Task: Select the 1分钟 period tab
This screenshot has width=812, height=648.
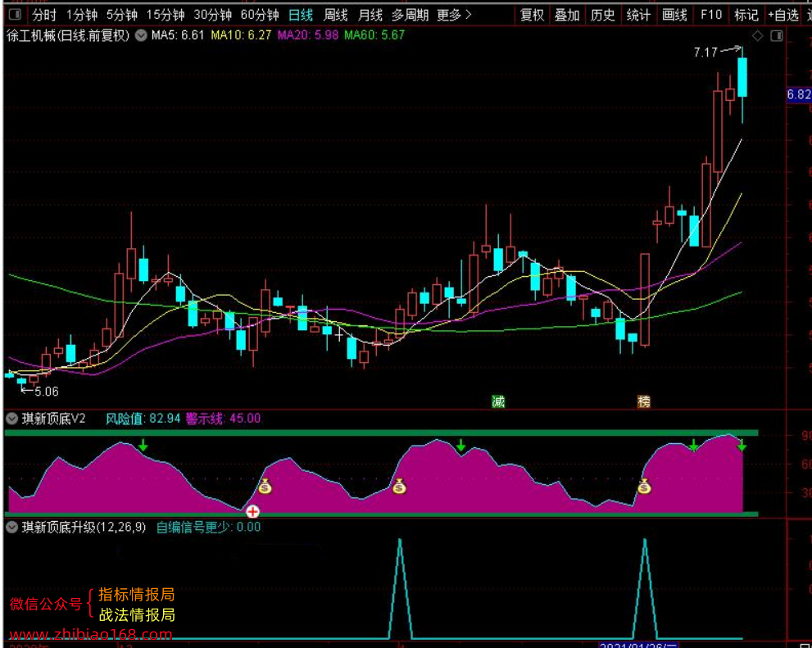Action: (82, 15)
